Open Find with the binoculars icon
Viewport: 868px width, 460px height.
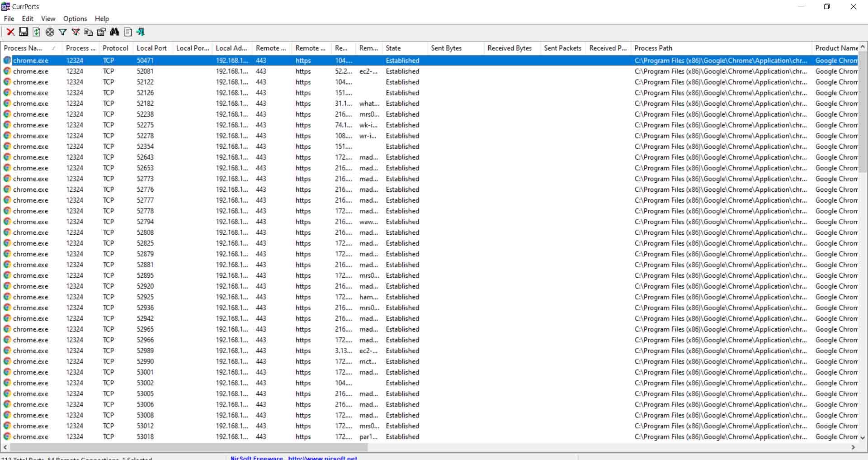[x=114, y=32]
